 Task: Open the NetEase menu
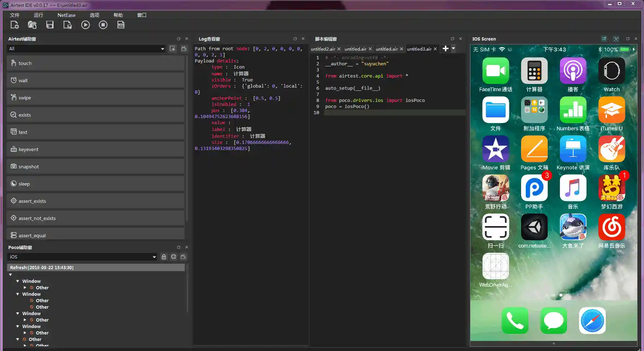(66, 15)
